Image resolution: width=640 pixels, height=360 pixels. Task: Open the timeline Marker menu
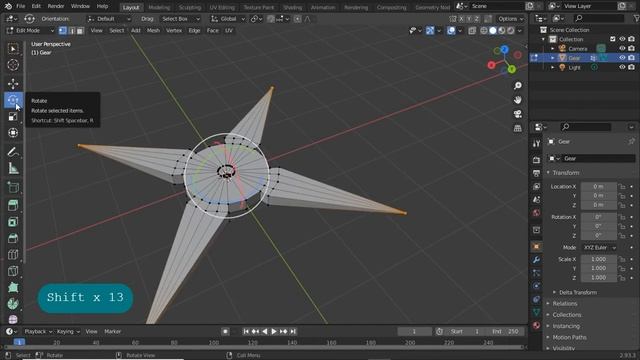coord(113,331)
